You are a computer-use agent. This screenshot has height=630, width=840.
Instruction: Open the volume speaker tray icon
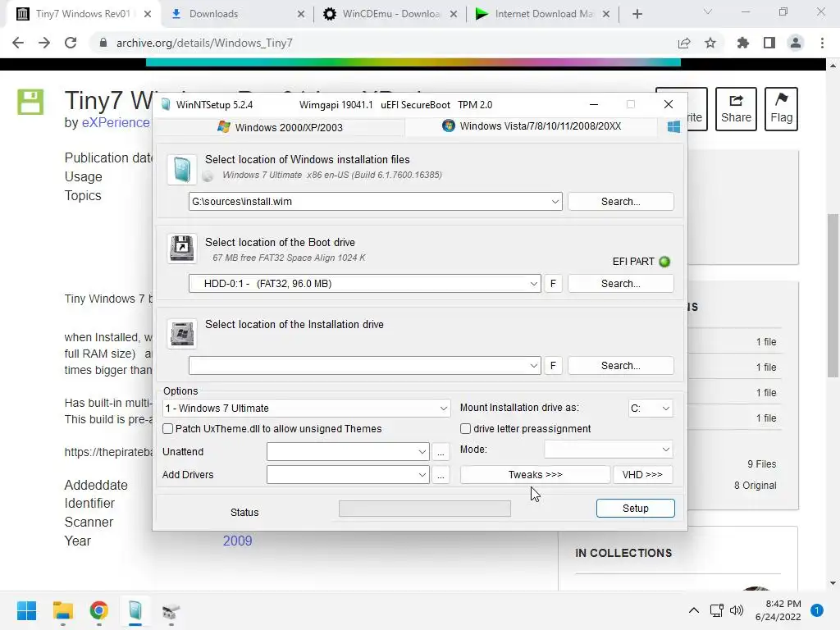[737, 610]
